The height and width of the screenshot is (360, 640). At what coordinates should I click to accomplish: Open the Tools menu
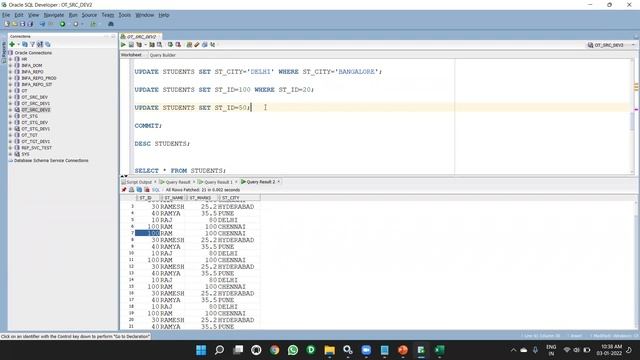tap(124, 15)
